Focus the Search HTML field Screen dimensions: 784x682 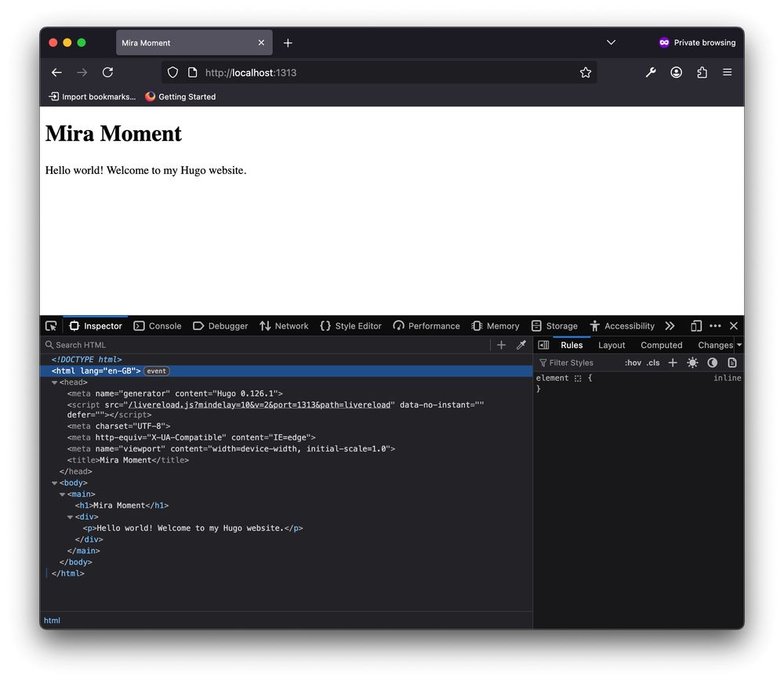(265, 345)
